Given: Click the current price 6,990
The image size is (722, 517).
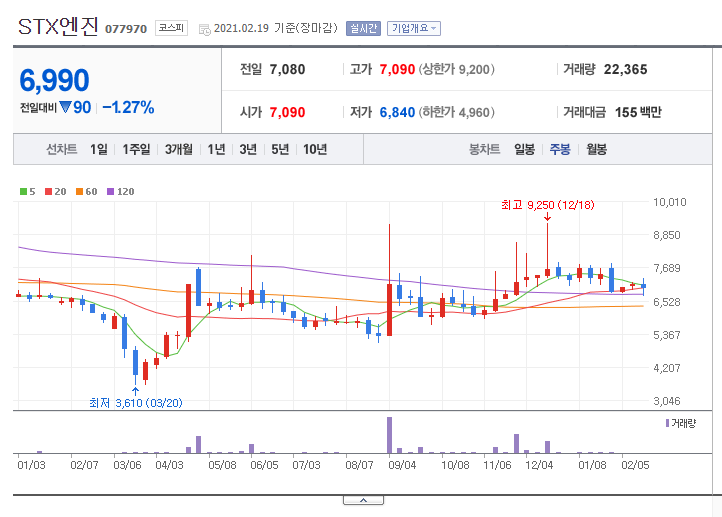Looking at the screenshot, I should (x=54, y=81).
